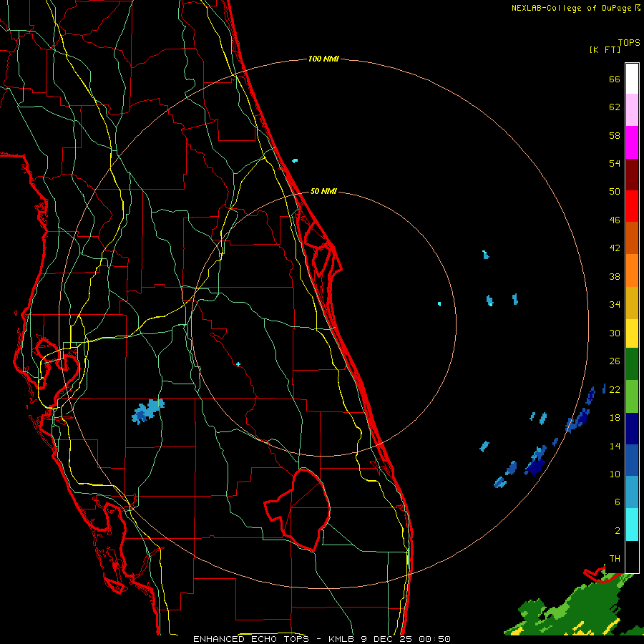Click the 100 NMI range ring label
The image size is (644, 644).
[x=323, y=59]
